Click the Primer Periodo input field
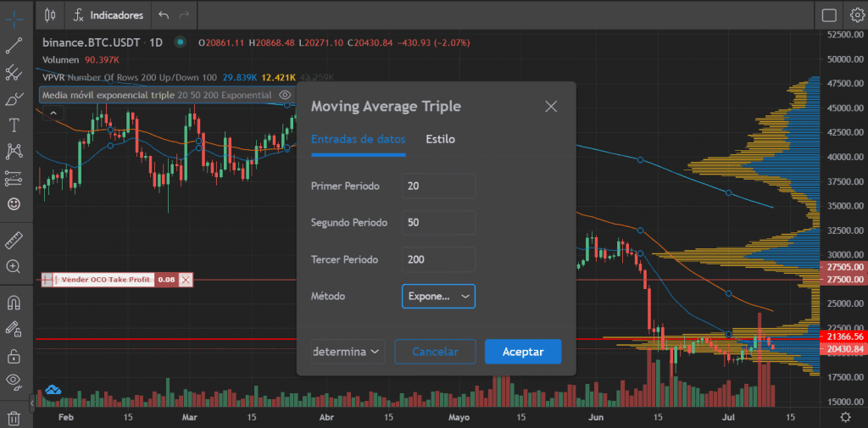 [x=438, y=186]
